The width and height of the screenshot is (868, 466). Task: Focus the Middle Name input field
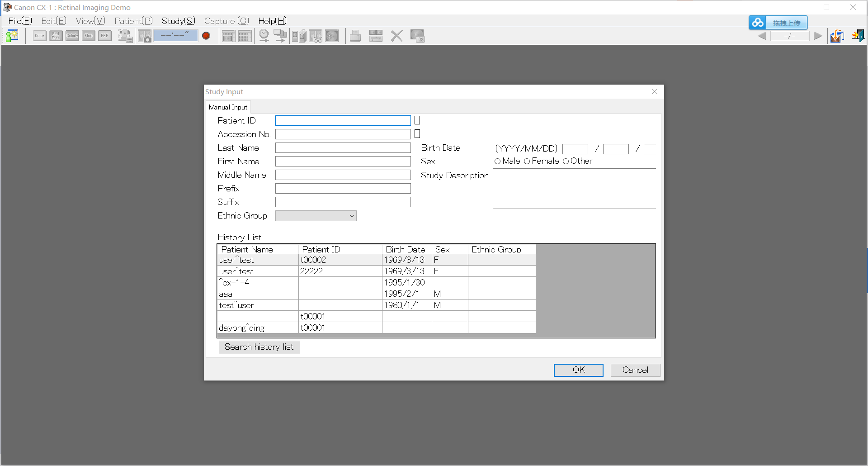click(343, 175)
